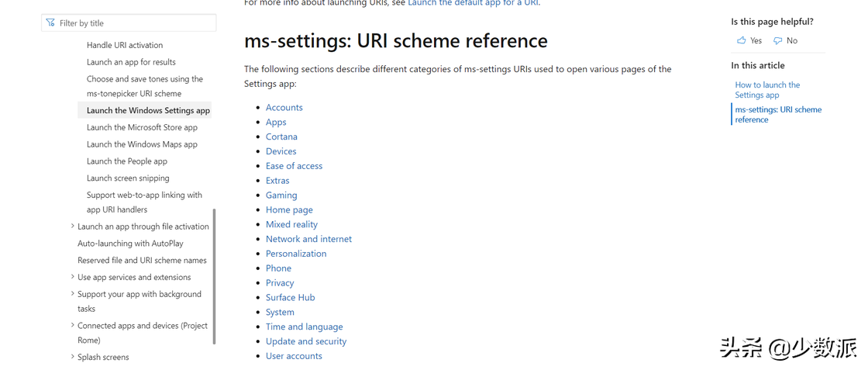Select Launch screen snipping in sidebar
Viewport: 868px width, 370px height.
coord(128,178)
